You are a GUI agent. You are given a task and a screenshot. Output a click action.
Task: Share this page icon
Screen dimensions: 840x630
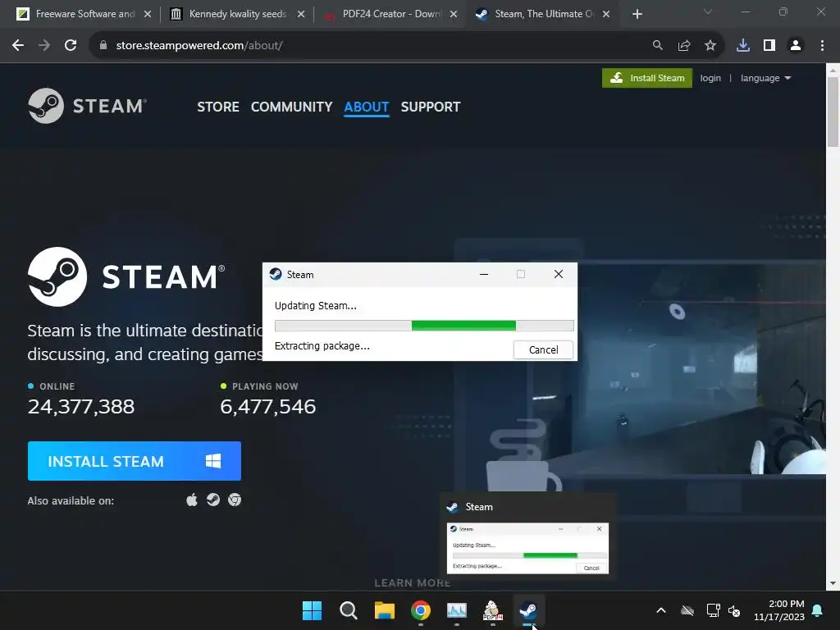click(684, 46)
